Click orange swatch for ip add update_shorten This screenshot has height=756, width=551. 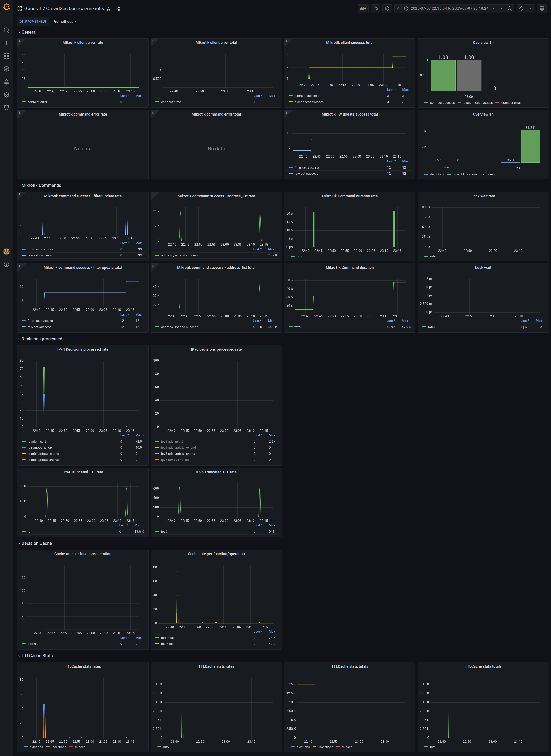[24, 460]
